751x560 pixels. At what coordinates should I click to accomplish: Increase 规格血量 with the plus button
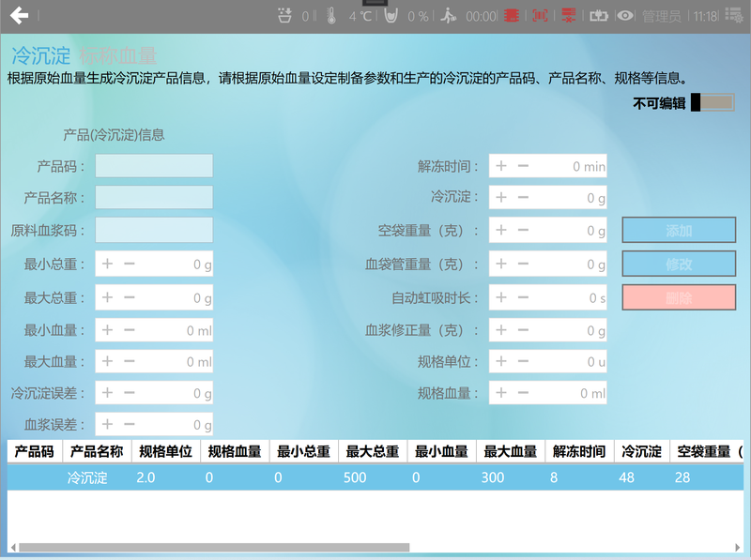[x=501, y=393]
